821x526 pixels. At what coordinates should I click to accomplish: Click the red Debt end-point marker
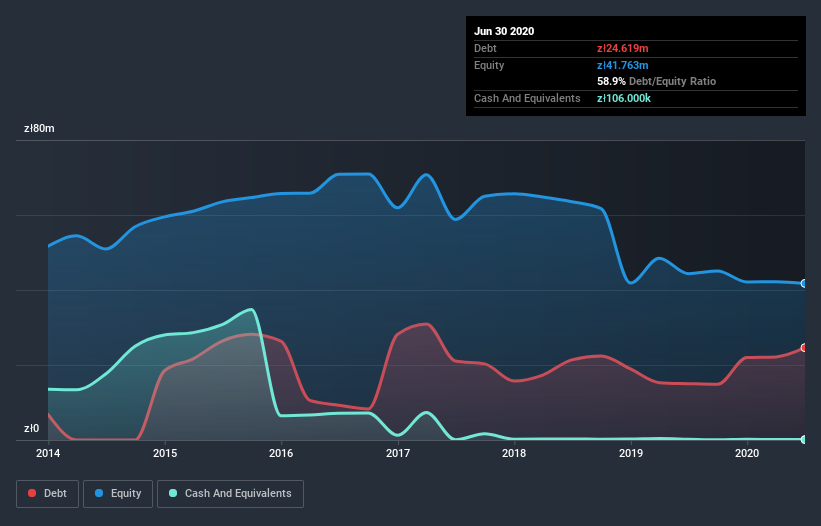(804, 348)
